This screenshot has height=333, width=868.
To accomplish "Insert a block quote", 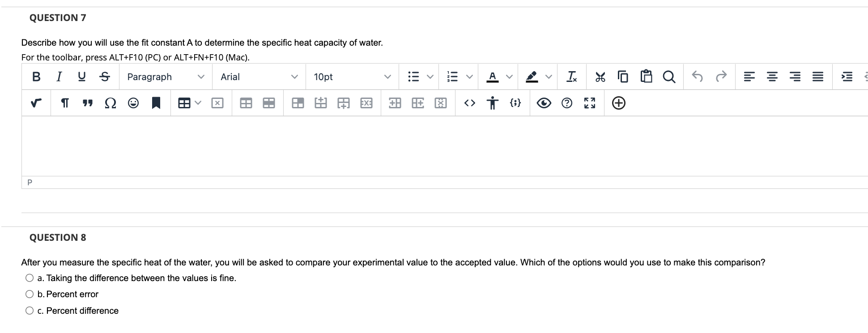I will pyautogui.click(x=88, y=103).
